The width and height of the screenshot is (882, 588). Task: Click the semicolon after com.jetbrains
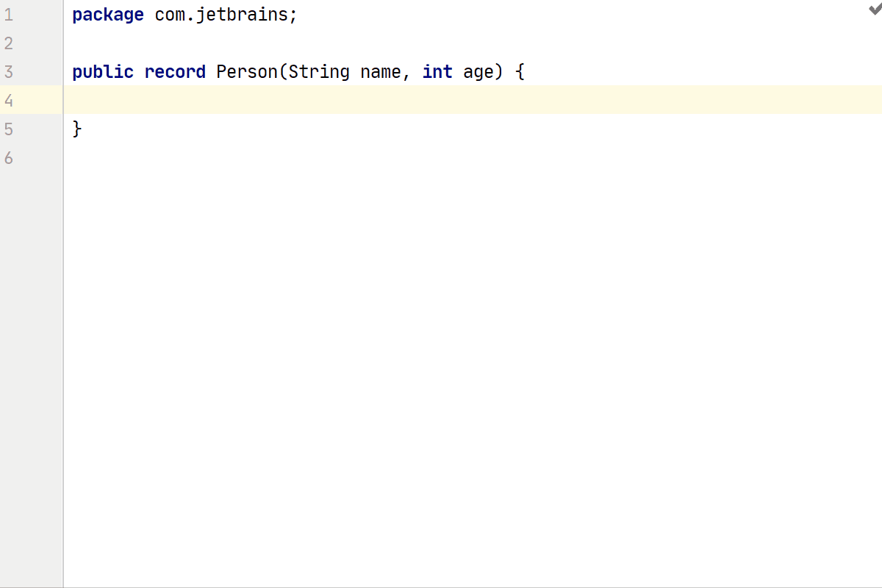[293, 16]
